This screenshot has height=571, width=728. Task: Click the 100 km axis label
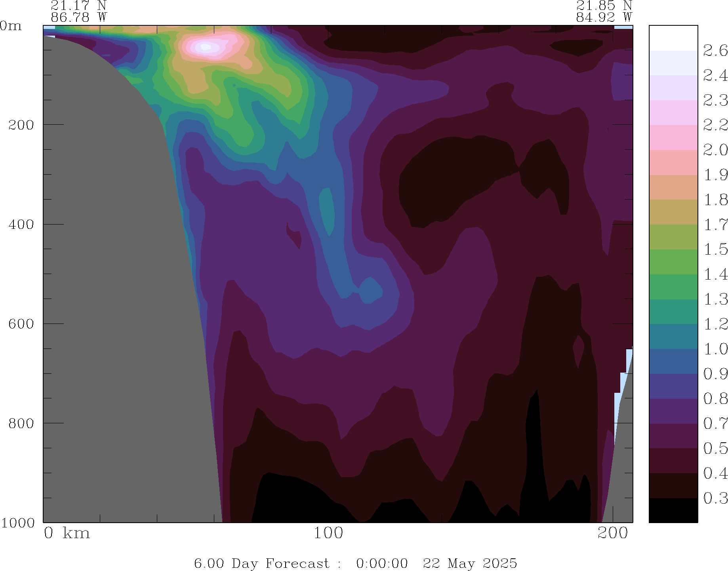tap(328, 533)
